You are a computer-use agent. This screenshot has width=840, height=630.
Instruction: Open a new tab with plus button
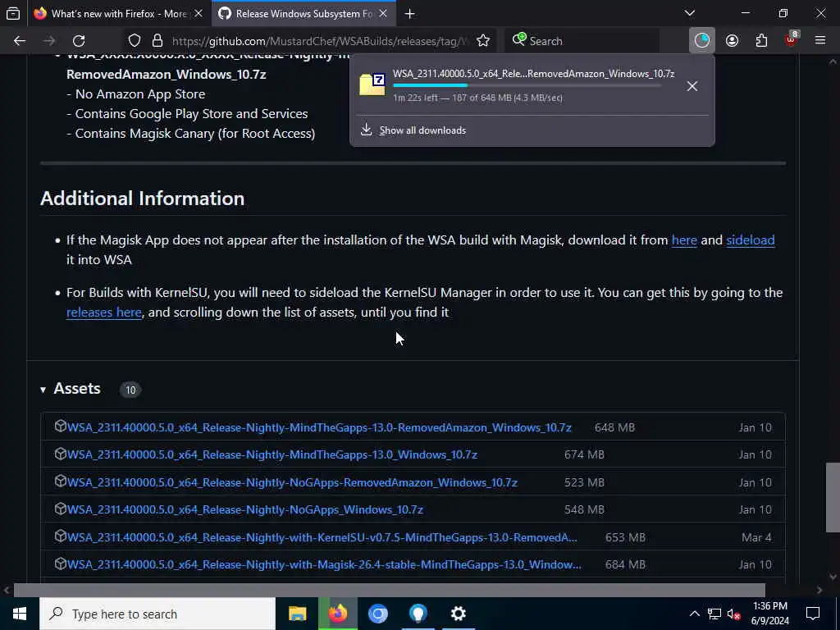click(x=410, y=13)
